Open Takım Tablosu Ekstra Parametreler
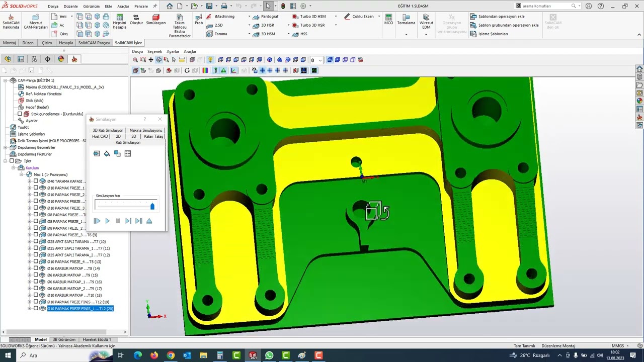 click(x=180, y=26)
